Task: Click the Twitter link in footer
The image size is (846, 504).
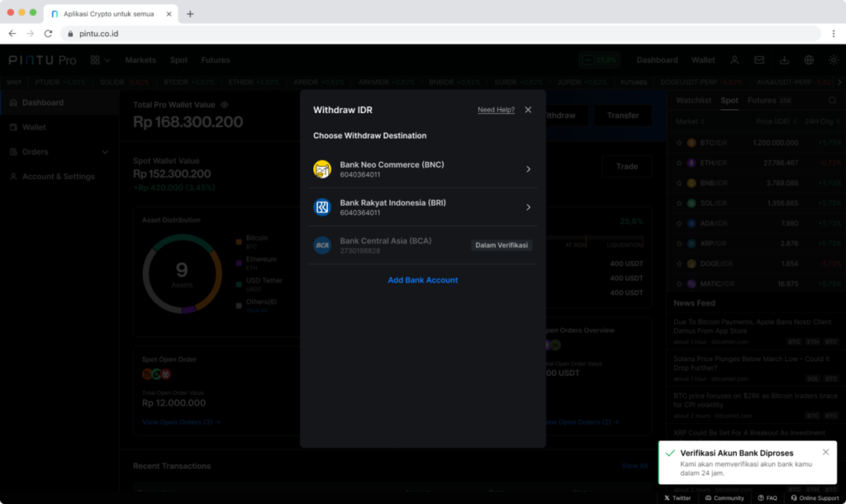Action: (677, 498)
